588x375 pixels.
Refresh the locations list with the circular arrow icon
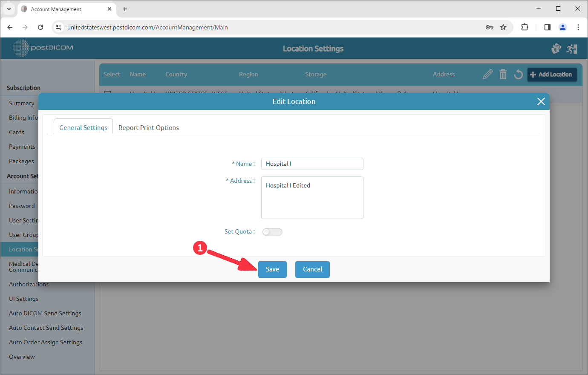[518, 74]
